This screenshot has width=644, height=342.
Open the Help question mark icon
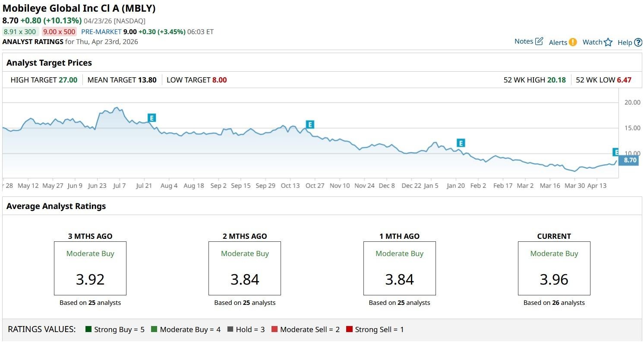click(x=638, y=42)
